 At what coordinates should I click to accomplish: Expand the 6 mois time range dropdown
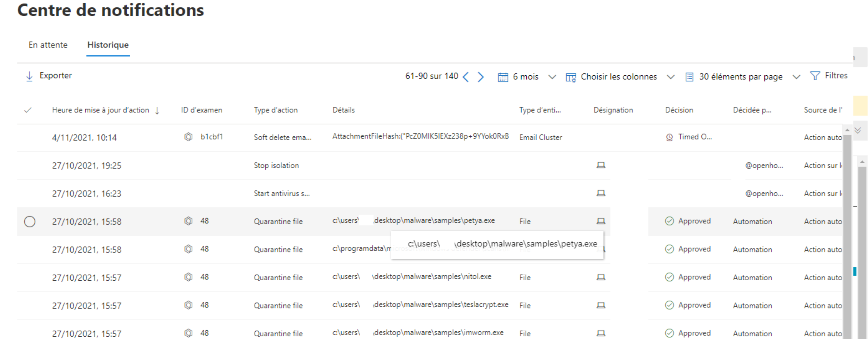[x=552, y=77]
